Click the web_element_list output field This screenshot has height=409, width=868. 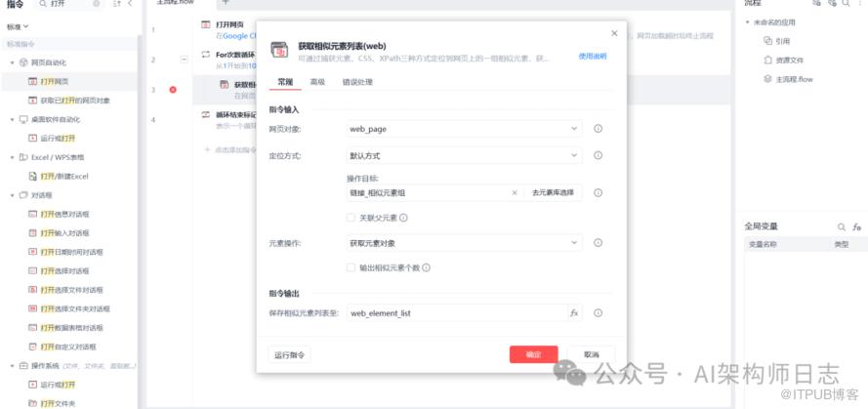click(457, 312)
